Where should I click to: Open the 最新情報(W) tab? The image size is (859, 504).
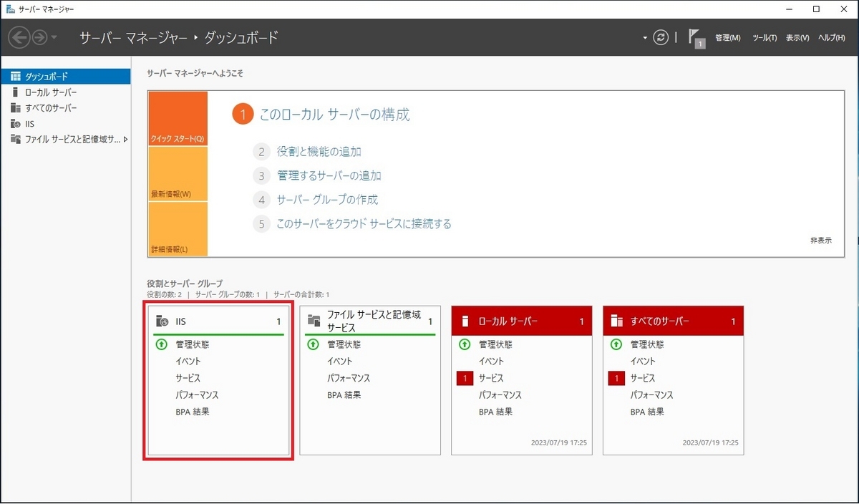tap(178, 174)
